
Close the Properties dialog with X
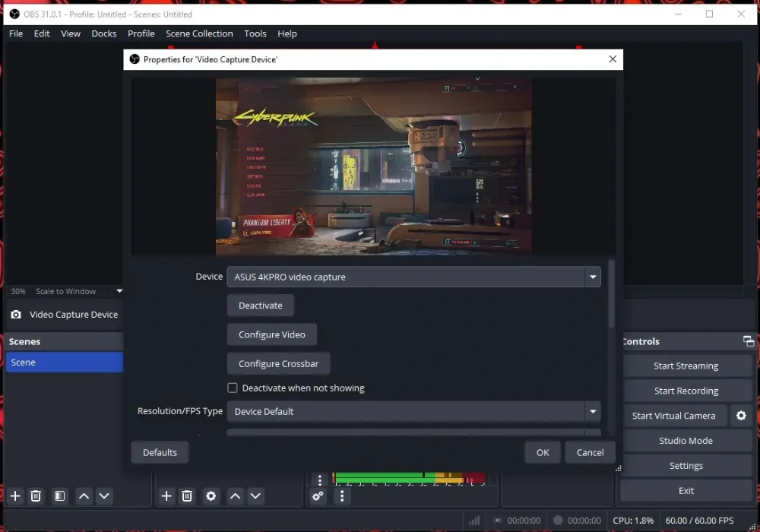coord(613,59)
